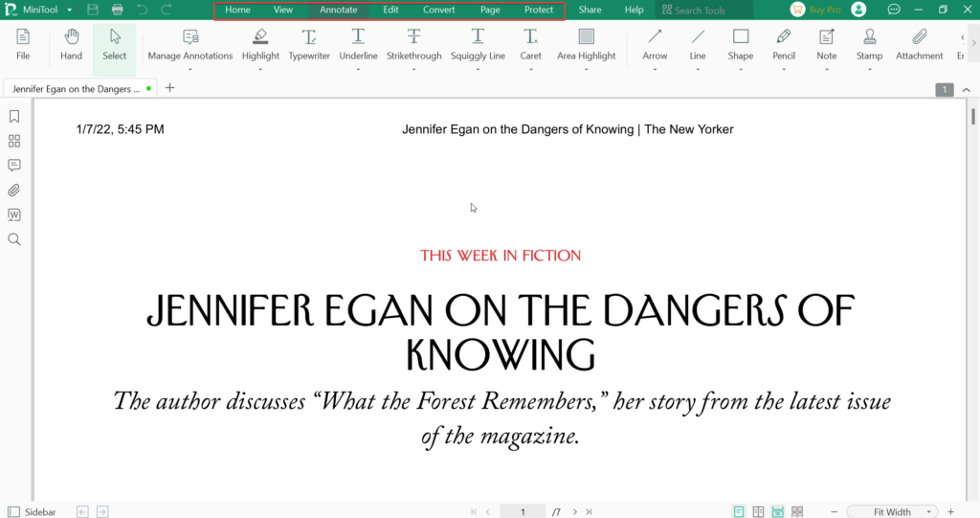Add a new document tab
Screen dimensions: 980x518
point(169,88)
